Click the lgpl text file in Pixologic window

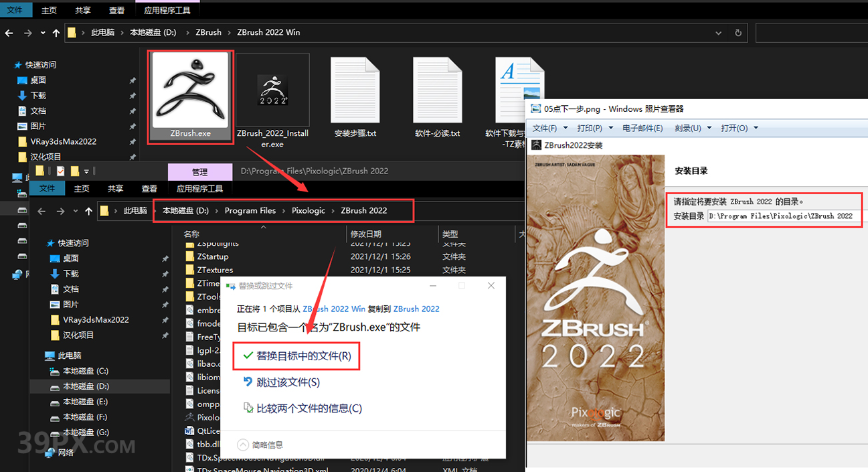point(203,350)
